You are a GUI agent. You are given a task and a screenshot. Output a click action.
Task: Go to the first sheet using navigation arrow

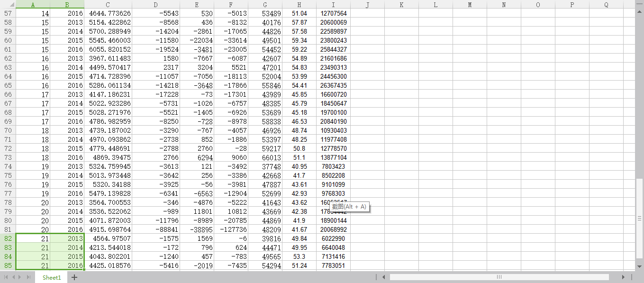pyautogui.click(x=6, y=277)
